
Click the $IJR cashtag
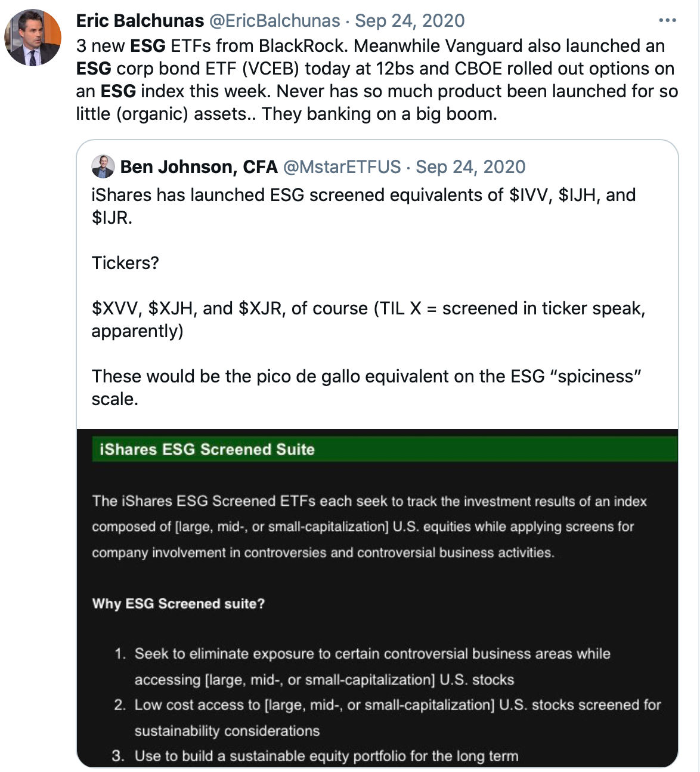click(110, 218)
